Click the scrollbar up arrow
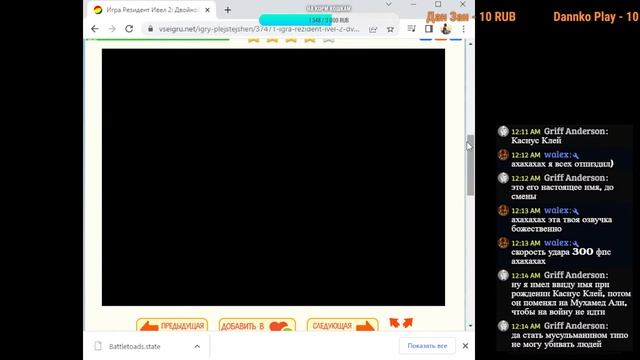 pyautogui.click(x=470, y=43)
